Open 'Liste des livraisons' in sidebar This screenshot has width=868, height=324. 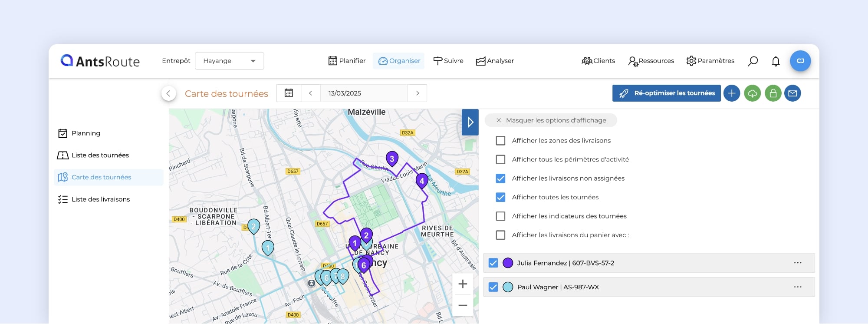click(100, 199)
